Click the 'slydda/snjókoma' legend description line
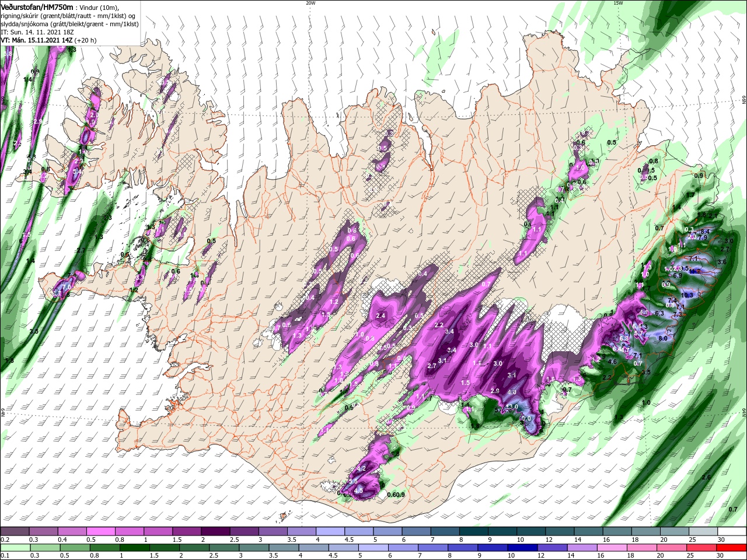 coord(69,24)
